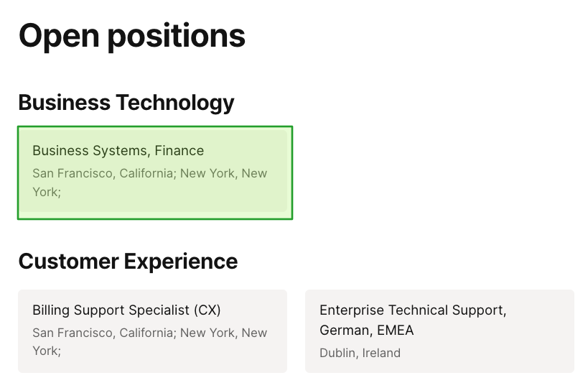This screenshot has height=388, width=588.
Task: Click the "Dublin, Ireland" location text
Action: [x=360, y=353]
